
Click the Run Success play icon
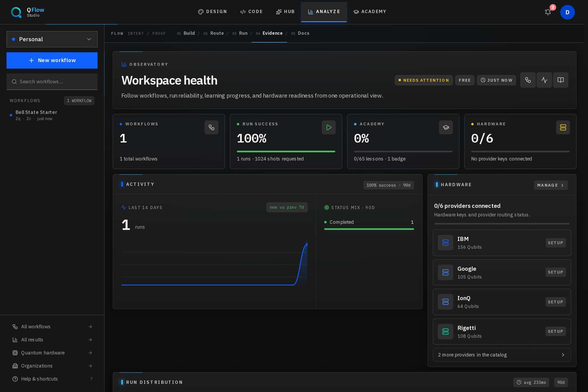tap(329, 127)
